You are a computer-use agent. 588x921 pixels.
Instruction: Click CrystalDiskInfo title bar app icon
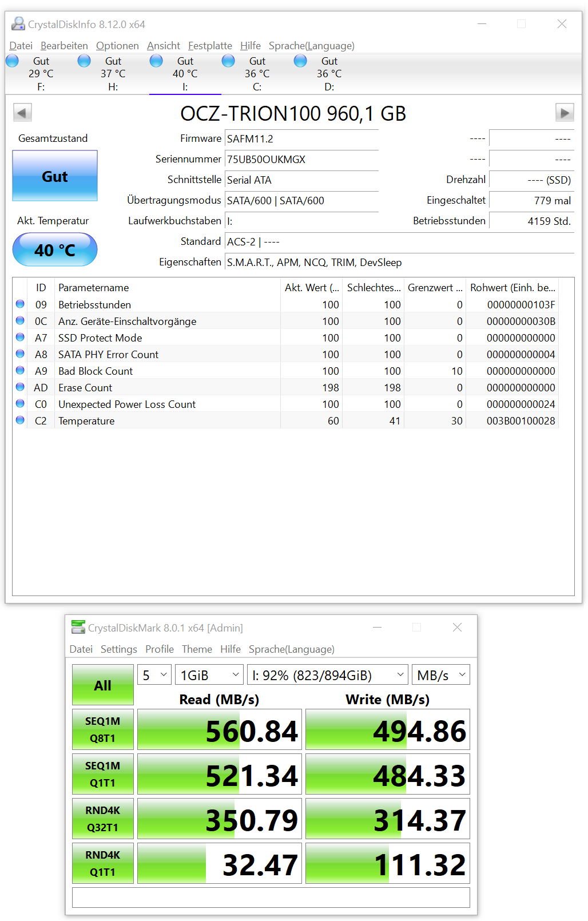(x=18, y=24)
